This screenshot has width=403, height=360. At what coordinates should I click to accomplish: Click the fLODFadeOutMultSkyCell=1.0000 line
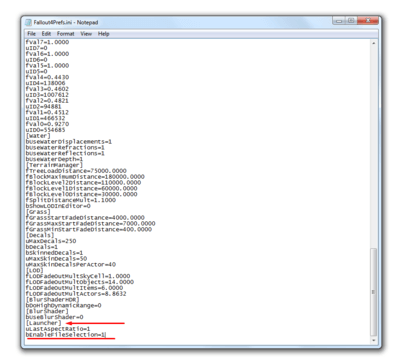(x=78, y=276)
